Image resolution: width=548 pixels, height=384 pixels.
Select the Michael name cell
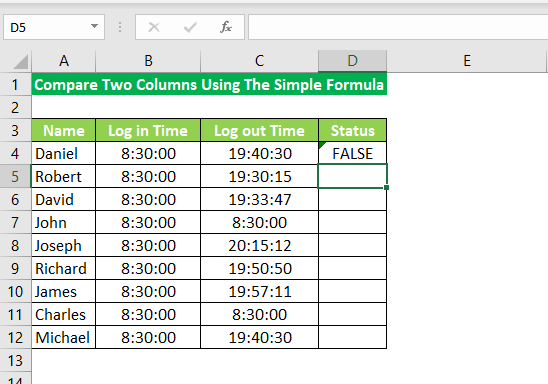click(63, 338)
